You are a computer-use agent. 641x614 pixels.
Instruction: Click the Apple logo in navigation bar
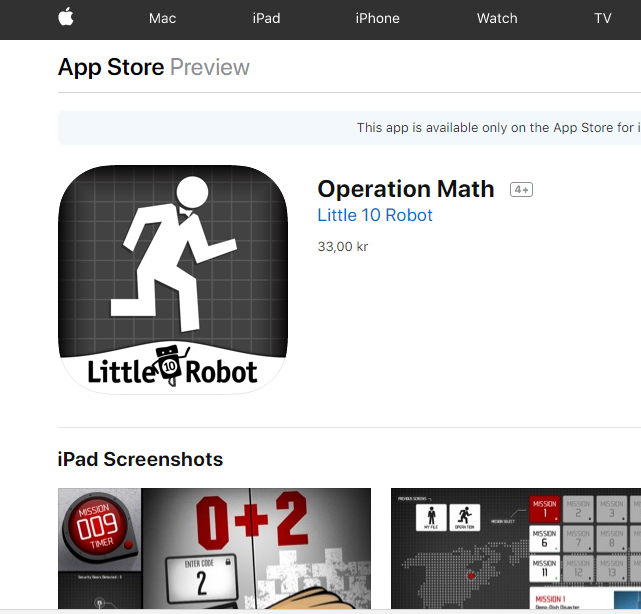click(66, 17)
